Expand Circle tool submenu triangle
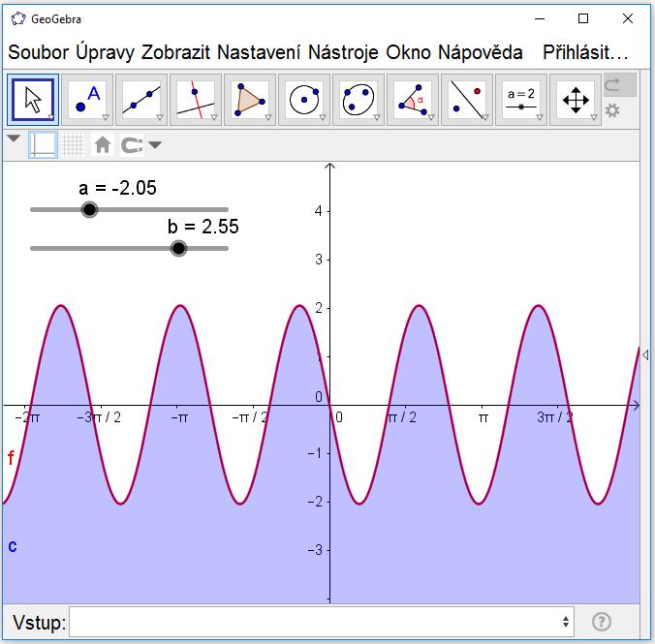Image resolution: width=655 pixels, height=644 pixels. coord(323,117)
